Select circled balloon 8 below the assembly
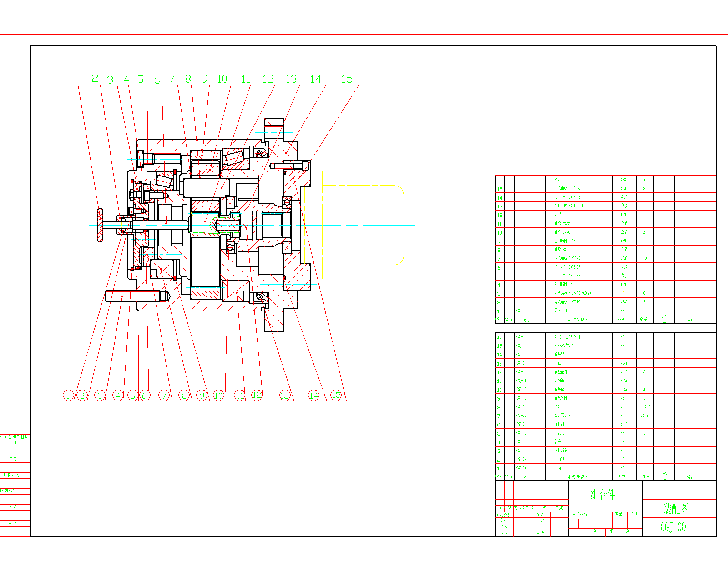This screenshot has height=582, width=728. (184, 396)
